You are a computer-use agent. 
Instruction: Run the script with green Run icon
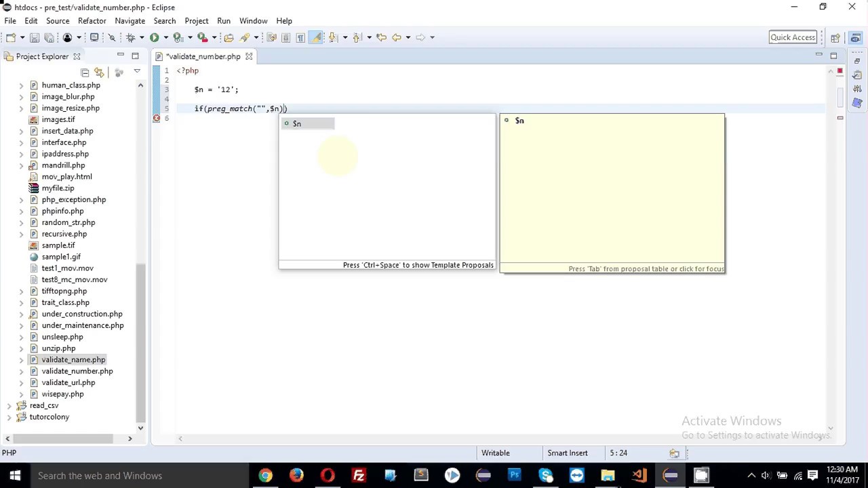154,37
